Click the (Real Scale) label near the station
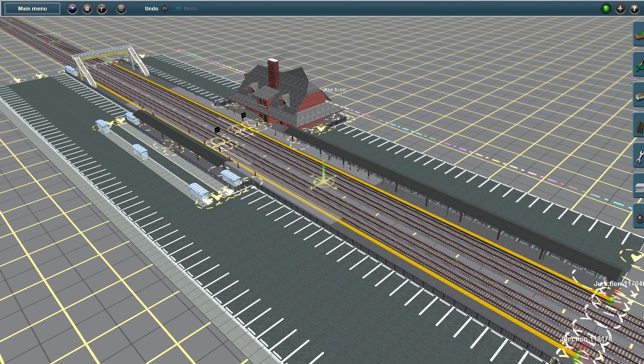This screenshot has height=364, width=644. 335,90
